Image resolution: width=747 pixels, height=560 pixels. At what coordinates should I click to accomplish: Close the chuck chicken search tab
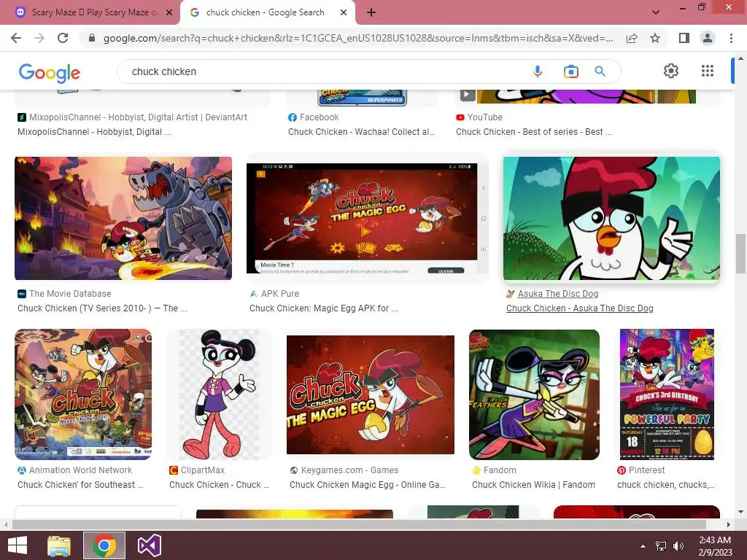[344, 12]
